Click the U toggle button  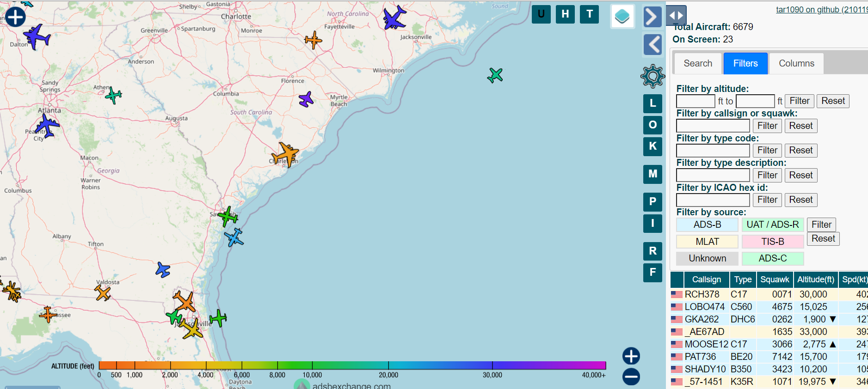tap(541, 14)
